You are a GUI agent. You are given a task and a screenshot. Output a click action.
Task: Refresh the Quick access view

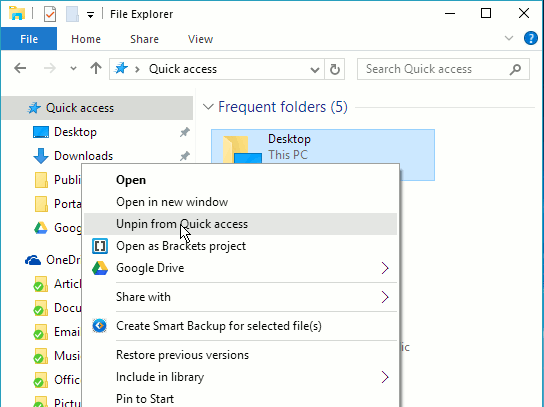[x=335, y=69]
